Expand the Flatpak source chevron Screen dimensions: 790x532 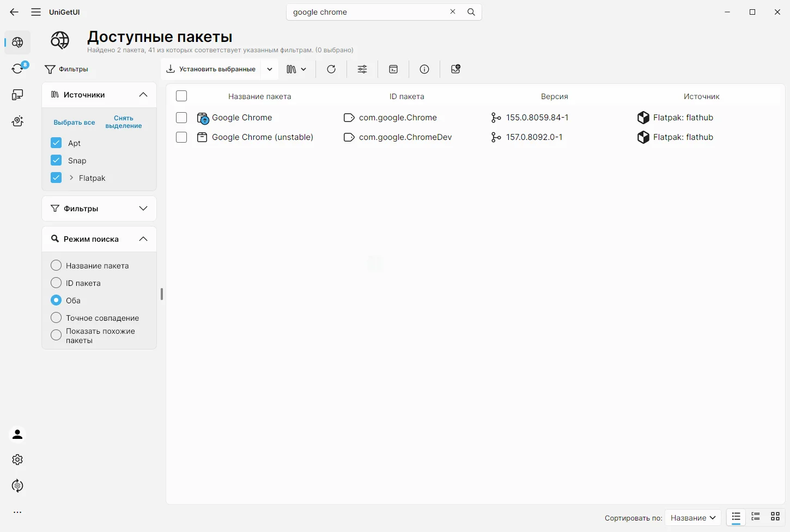(x=71, y=178)
